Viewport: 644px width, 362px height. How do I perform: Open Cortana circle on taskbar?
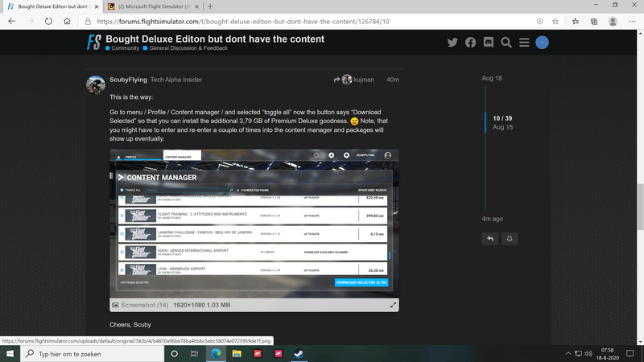click(x=174, y=354)
